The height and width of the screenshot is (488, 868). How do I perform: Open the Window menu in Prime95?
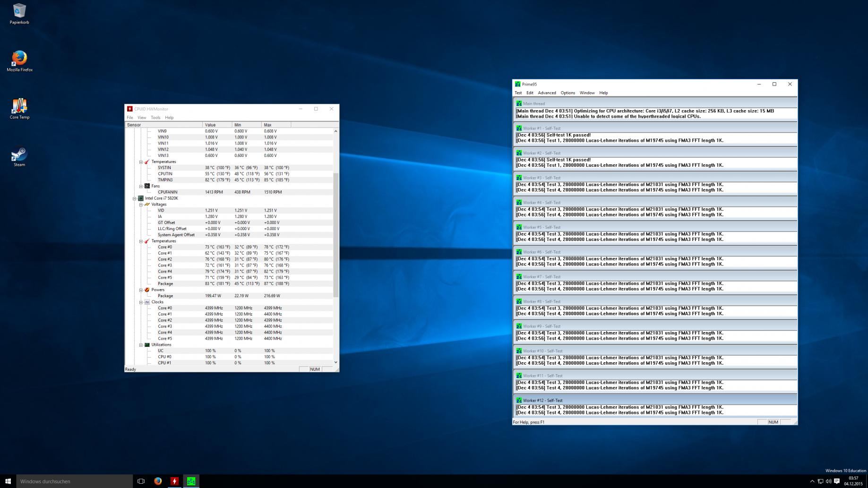tap(587, 93)
